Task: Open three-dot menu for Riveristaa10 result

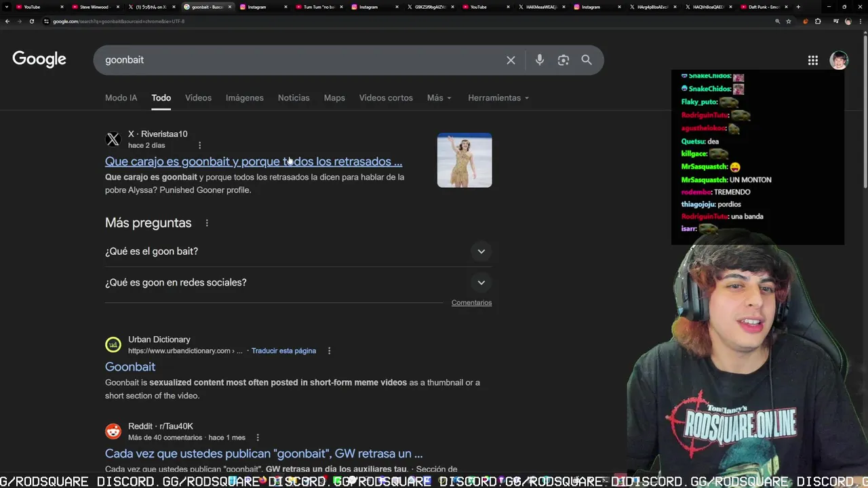Action: 199,145
